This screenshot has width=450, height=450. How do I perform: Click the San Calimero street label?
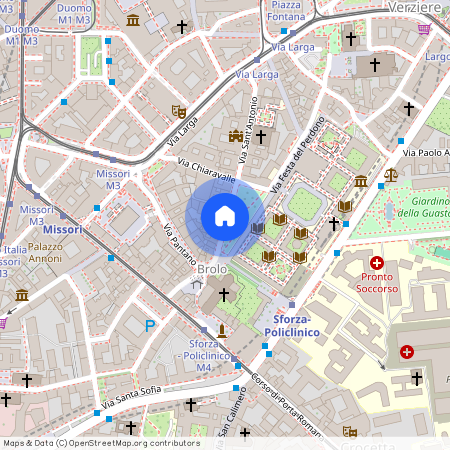coord(233,412)
